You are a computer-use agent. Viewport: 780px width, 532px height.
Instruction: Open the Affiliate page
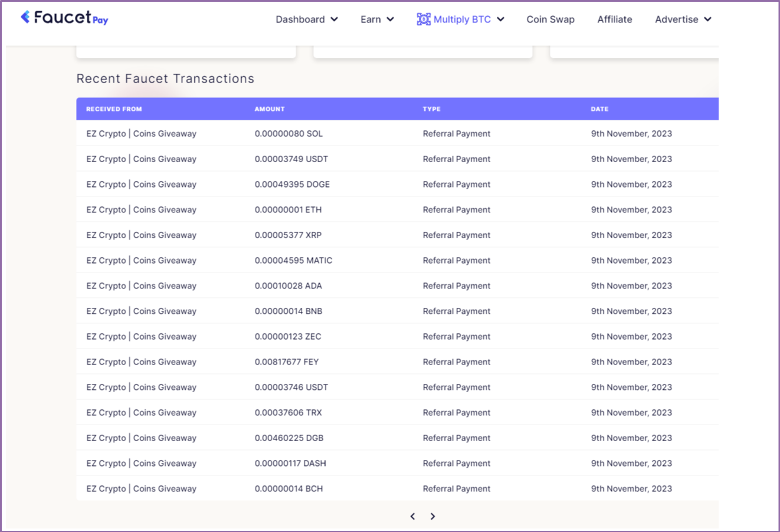[615, 19]
